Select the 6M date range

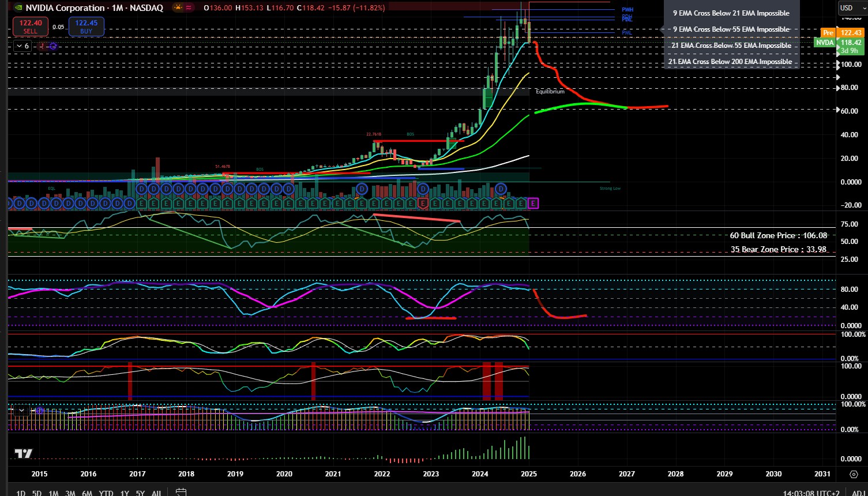point(87,493)
